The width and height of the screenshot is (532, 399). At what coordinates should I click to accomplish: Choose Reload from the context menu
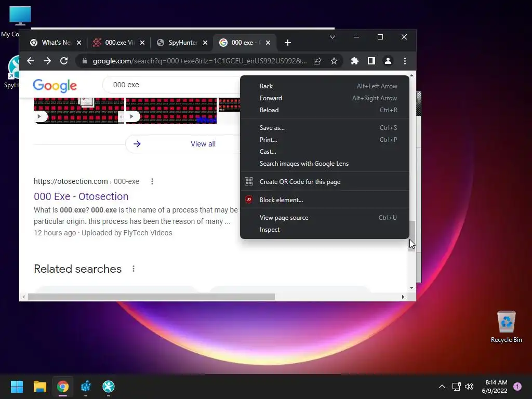[325, 110]
